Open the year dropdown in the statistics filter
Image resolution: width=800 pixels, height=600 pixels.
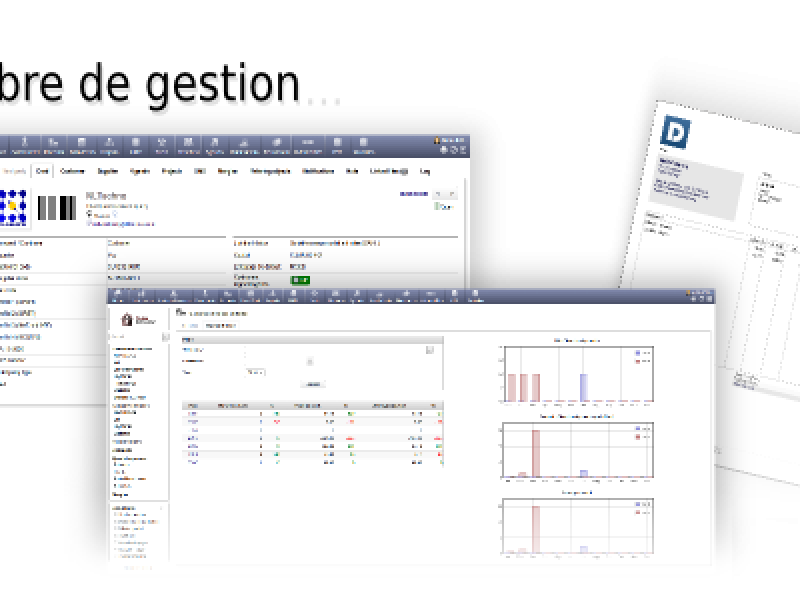pos(256,372)
